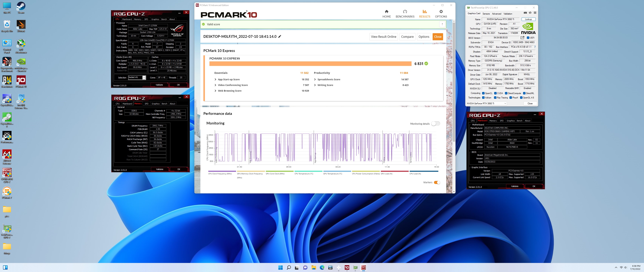The width and height of the screenshot is (644, 272).
Task: Click the orange Close result button
Action: pos(438,36)
